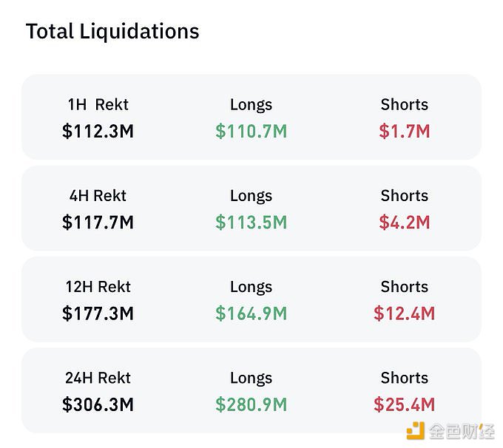Select the $280.9M longs figure
503x448 pixels.
(x=251, y=404)
